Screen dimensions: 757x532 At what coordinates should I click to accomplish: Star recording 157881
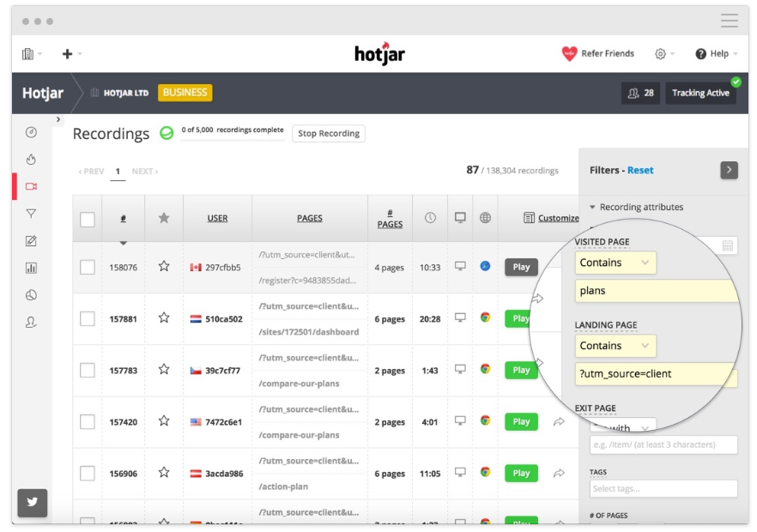164,317
